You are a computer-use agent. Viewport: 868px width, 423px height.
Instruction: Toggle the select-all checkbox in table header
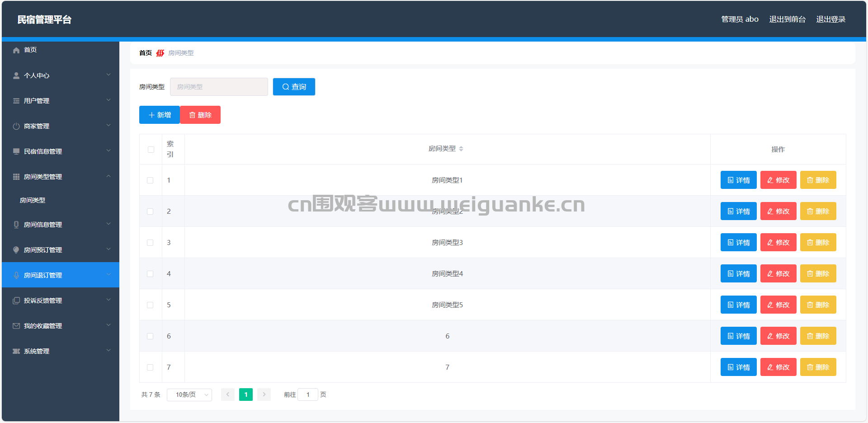coord(151,150)
